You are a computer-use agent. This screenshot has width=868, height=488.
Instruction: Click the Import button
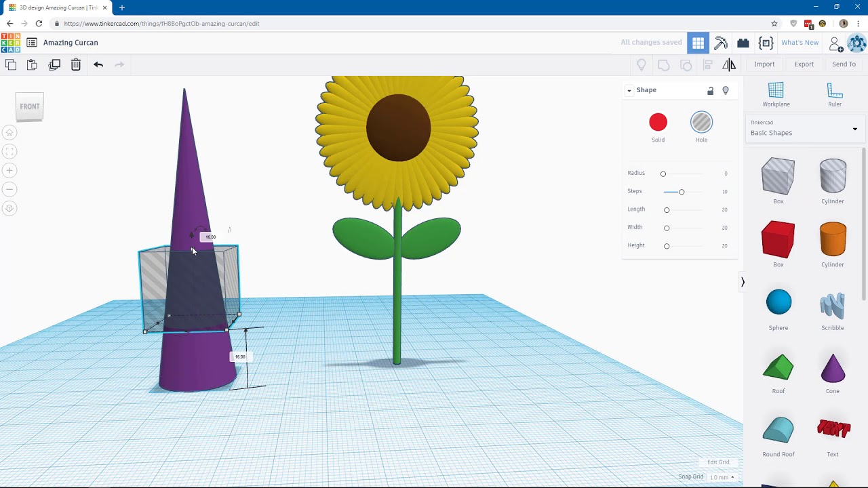[x=764, y=64]
